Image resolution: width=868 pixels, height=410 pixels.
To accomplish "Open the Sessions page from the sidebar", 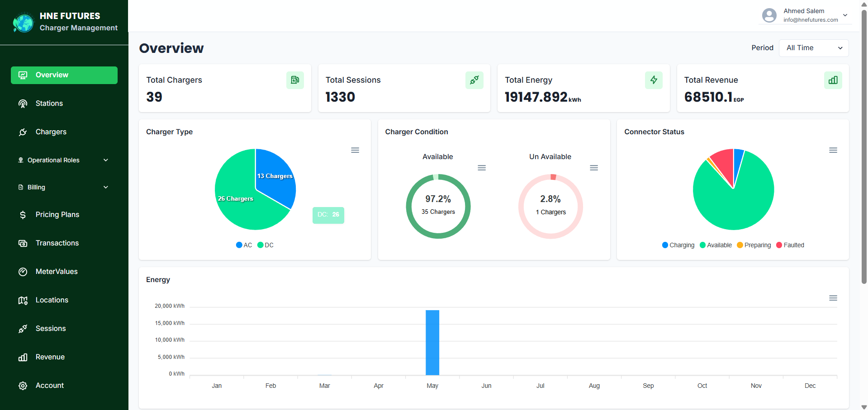I will pyautogui.click(x=23, y=329).
